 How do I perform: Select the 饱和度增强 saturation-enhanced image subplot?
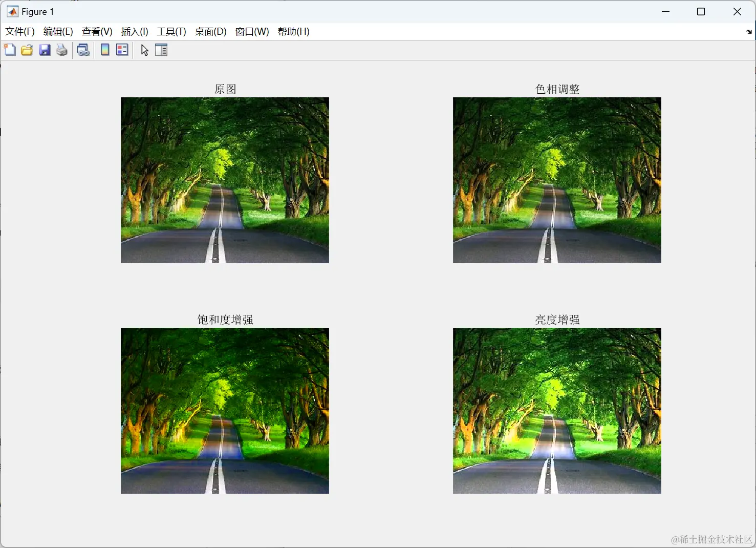tap(225, 411)
